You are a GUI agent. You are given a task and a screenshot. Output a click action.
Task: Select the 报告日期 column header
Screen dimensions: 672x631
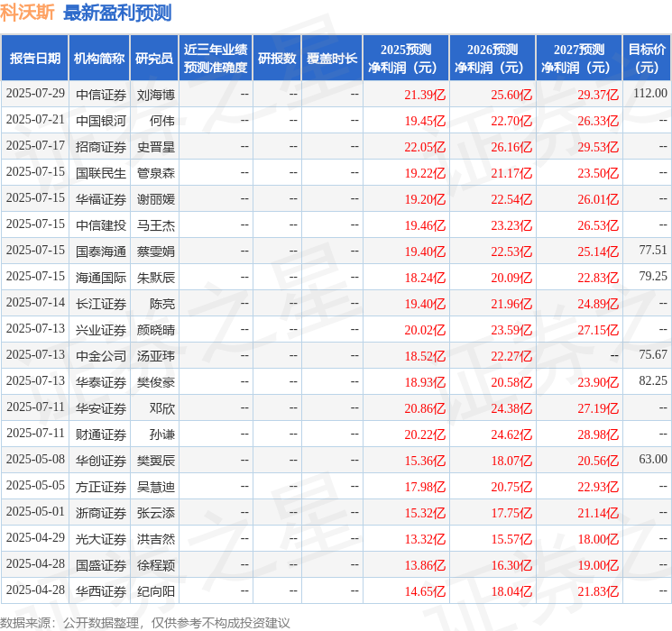coord(34,59)
